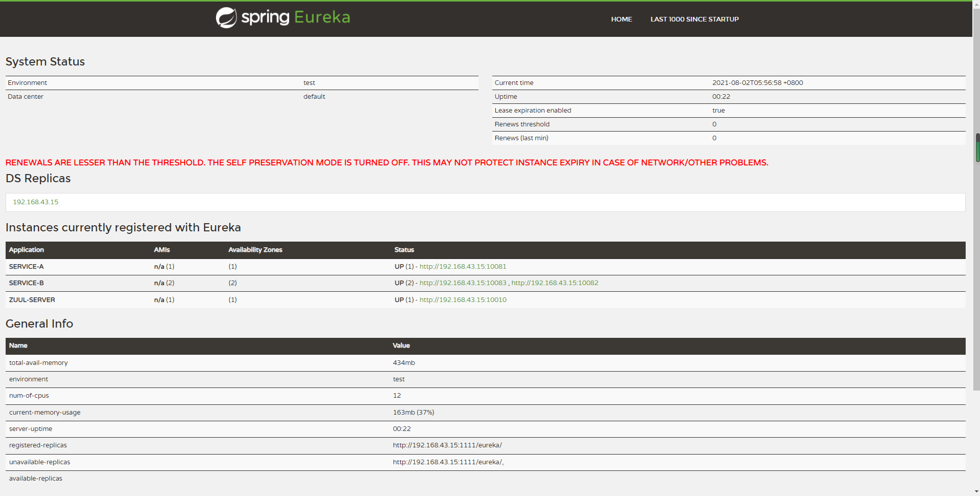
Task: Click the AMIs column header
Action: click(162, 250)
